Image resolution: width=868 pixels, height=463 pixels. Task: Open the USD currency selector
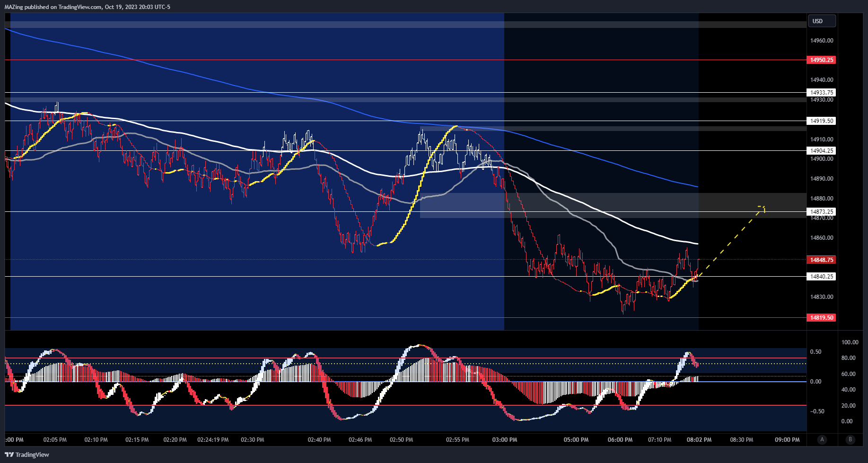coord(822,21)
